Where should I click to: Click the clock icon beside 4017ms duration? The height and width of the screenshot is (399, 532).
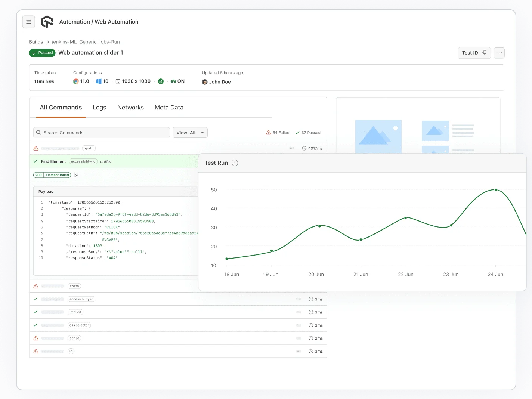tap(304, 148)
